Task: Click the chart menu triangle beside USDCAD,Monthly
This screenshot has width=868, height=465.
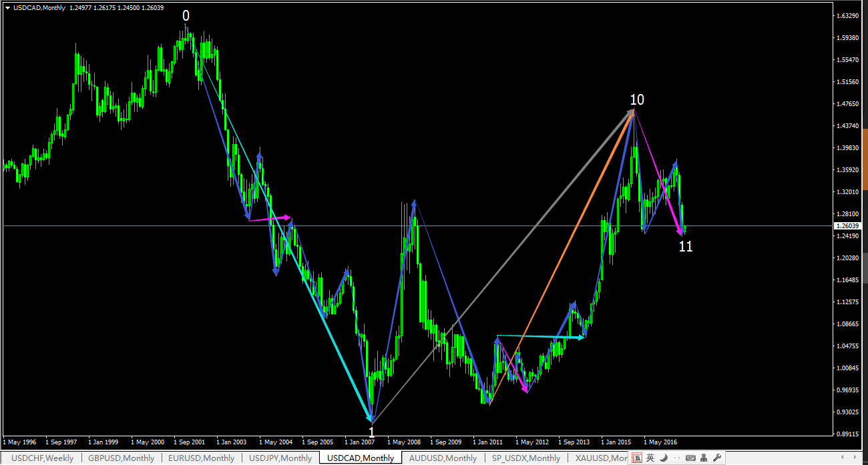Action: (7, 8)
